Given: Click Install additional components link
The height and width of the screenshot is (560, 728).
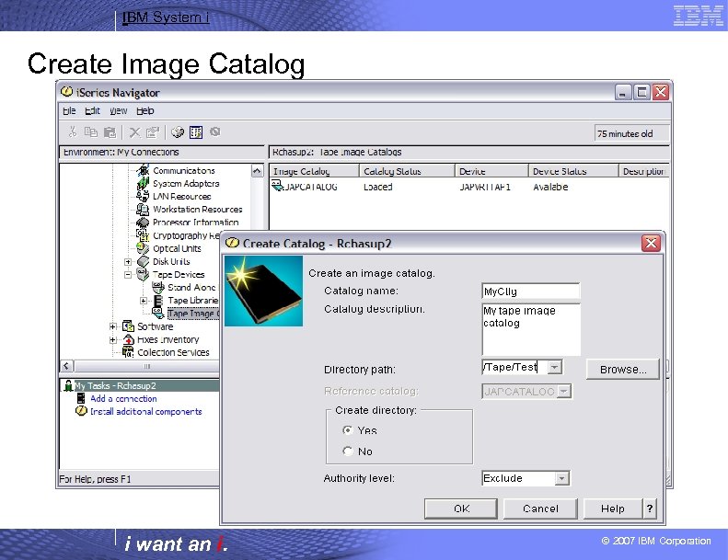Looking at the screenshot, I should (x=146, y=412).
